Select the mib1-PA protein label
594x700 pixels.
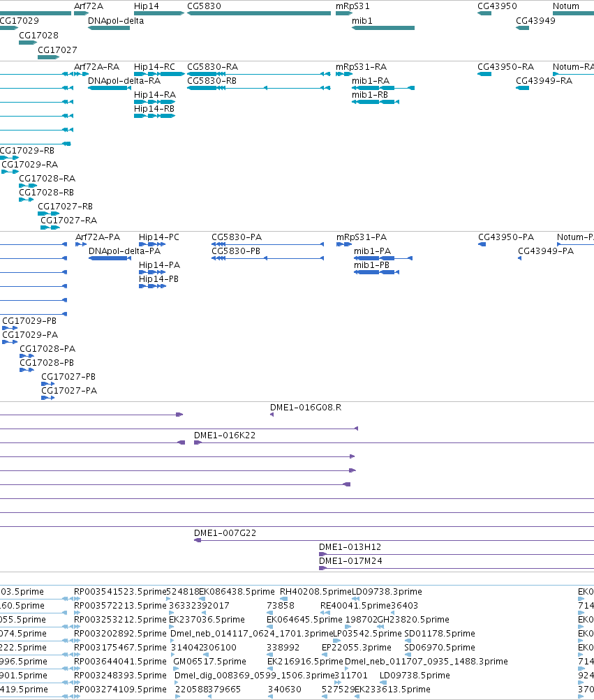372,251
